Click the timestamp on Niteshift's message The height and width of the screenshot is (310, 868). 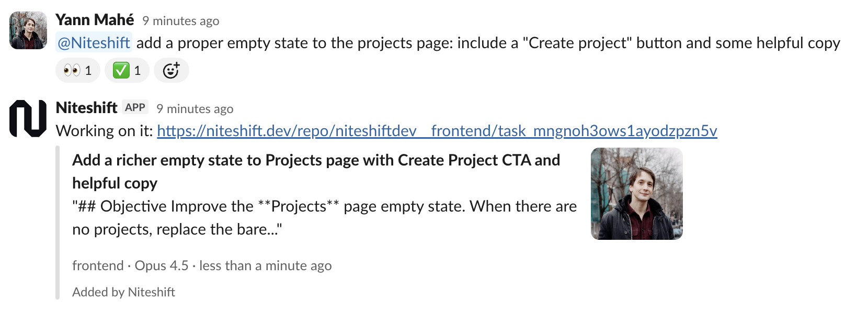(195, 109)
